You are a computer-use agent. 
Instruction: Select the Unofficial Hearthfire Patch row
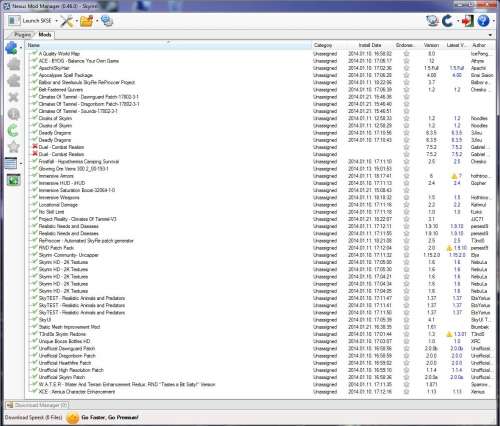260,363
